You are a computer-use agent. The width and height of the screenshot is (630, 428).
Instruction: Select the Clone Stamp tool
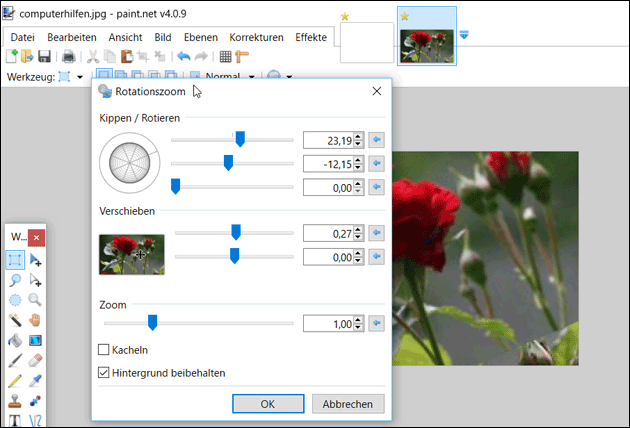(15, 402)
